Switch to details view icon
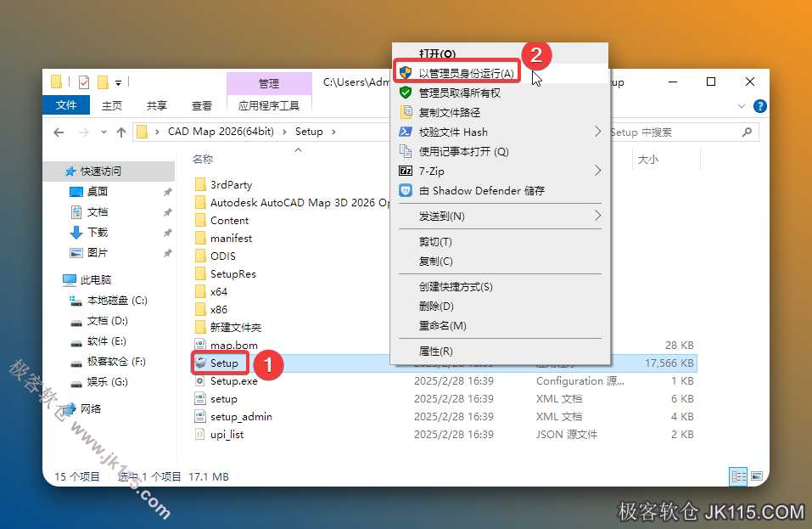Image resolution: width=812 pixels, height=529 pixels. [x=738, y=476]
